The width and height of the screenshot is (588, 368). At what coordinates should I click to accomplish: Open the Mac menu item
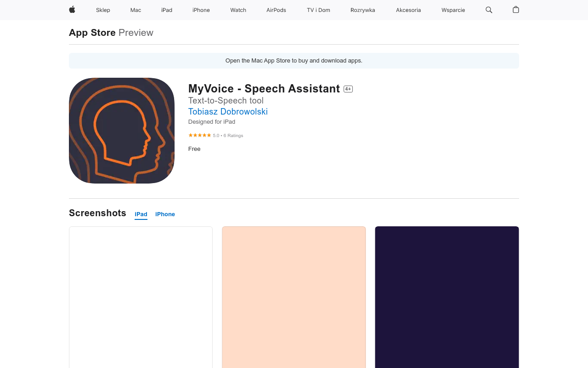pos(136,10)
